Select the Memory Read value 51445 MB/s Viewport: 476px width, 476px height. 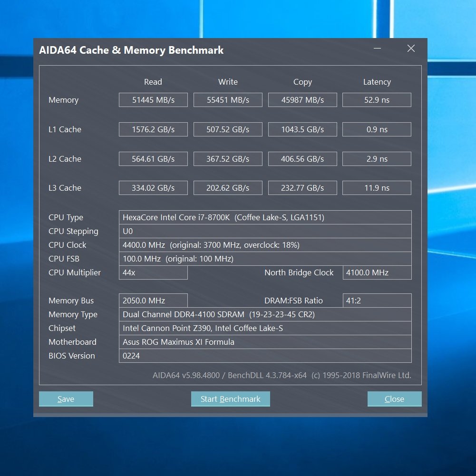point(153,100)
